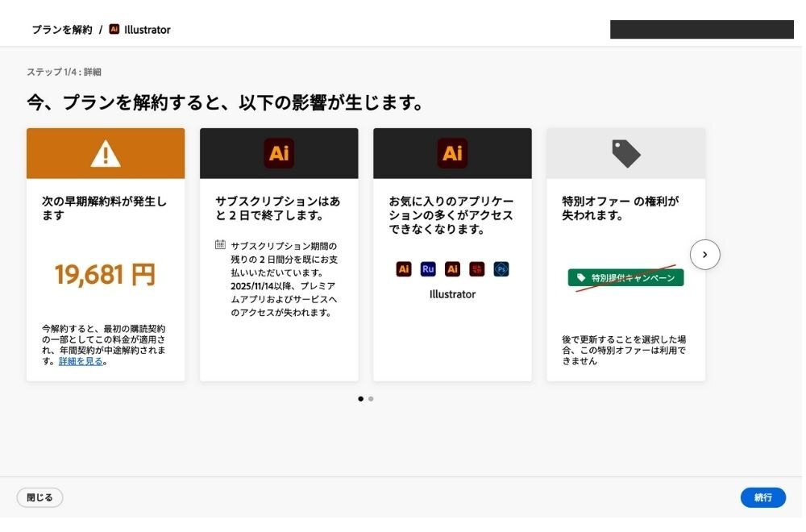Click the 19,681 円 cancellation fee amount
The image size is (806, 532).
click(106, 275)
